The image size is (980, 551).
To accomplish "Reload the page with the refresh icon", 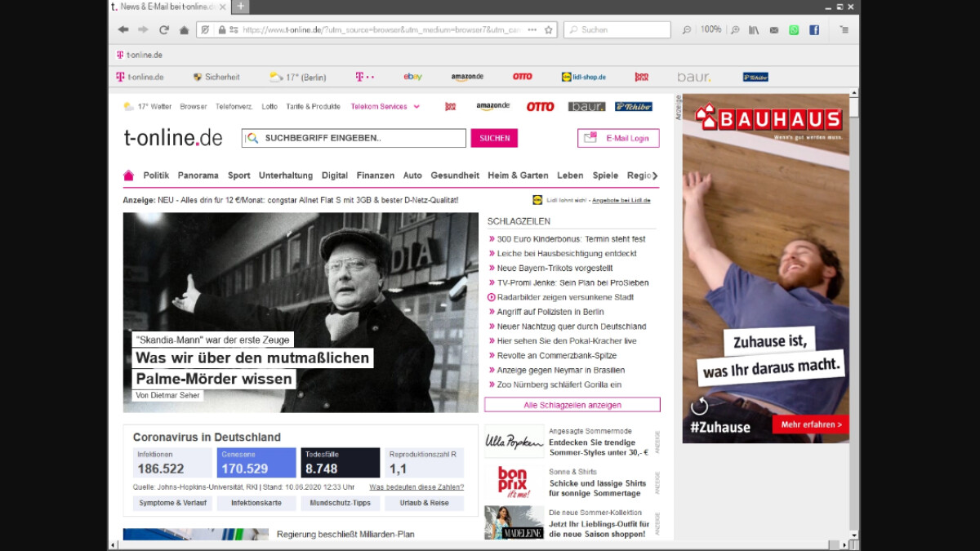I will [164, 29].
